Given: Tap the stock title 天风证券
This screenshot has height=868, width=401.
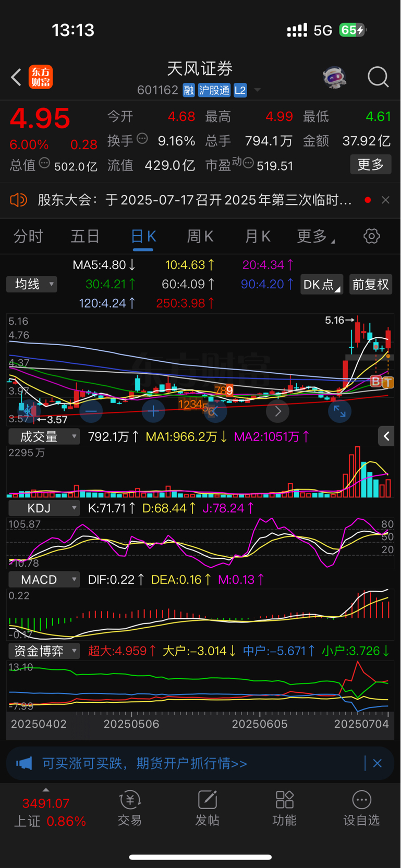Looking at the screenshot, I should click(200, 68).
